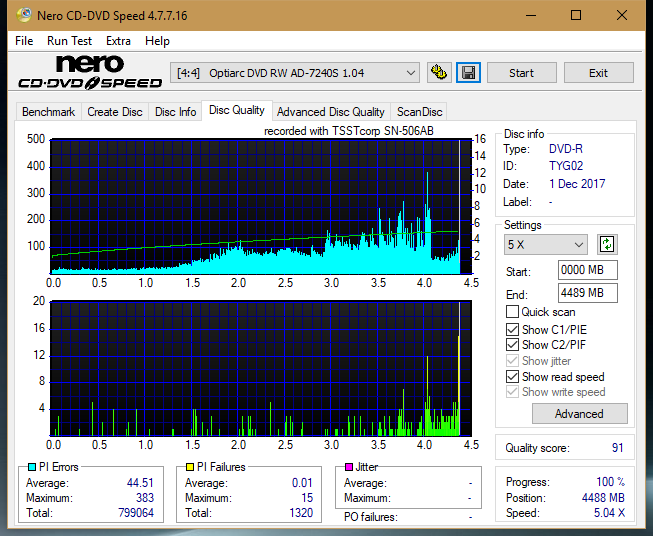Click the Exit button
Viewport: 653px width, 536px height.
coord(598,73)
